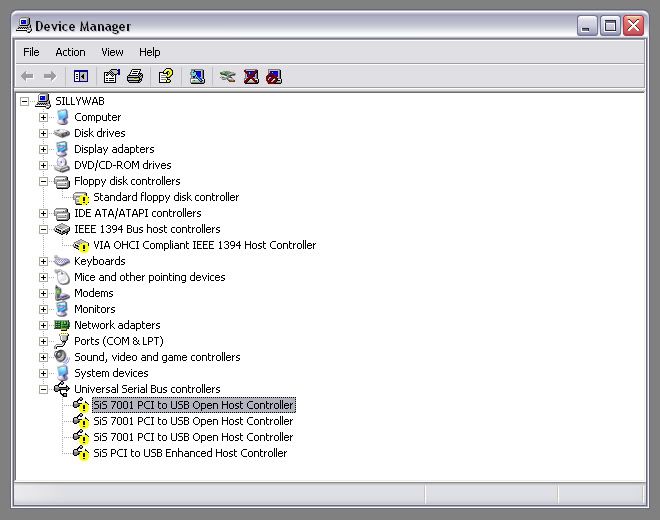This screenshot has width=660, height=520.
Task: Click the DVD/CD-ROM drives disc icon
Action: point(62,165)
